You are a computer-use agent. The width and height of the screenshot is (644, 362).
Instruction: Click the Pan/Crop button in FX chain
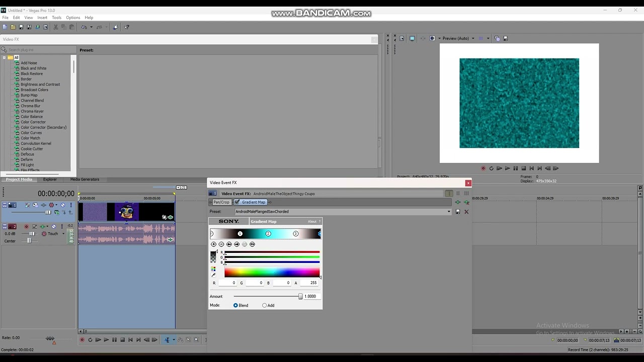(x=221, y=202)
